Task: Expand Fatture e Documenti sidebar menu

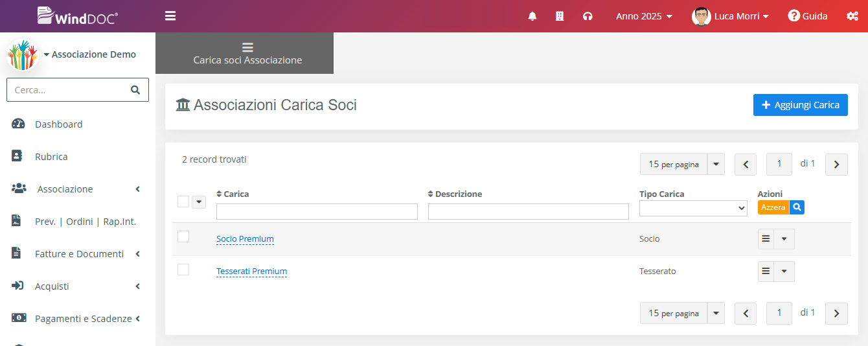Action: click(78, 253)
